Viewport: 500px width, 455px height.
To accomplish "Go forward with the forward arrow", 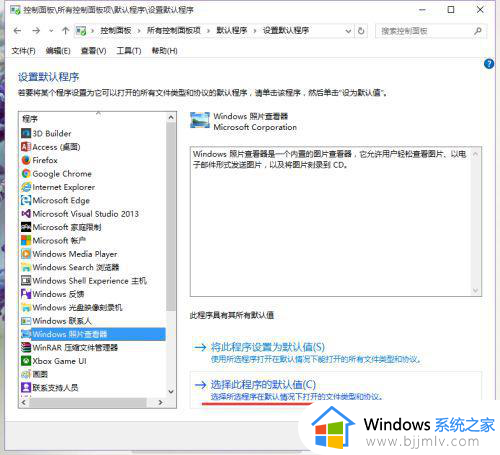I will point(36,31).
